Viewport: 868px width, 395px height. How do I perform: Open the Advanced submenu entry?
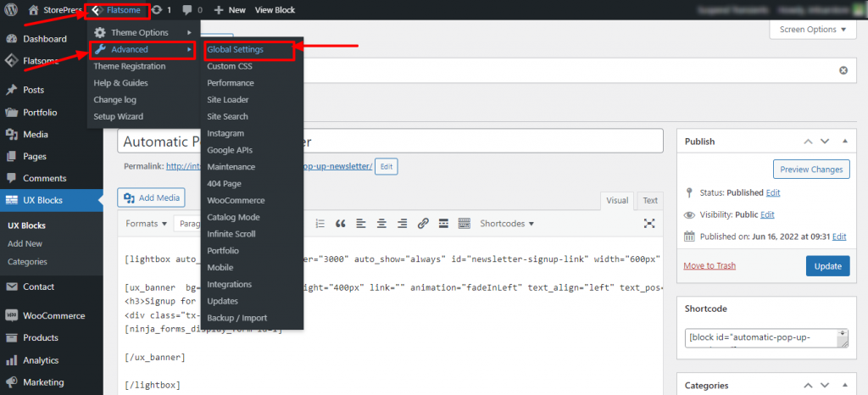coord(142,49)
